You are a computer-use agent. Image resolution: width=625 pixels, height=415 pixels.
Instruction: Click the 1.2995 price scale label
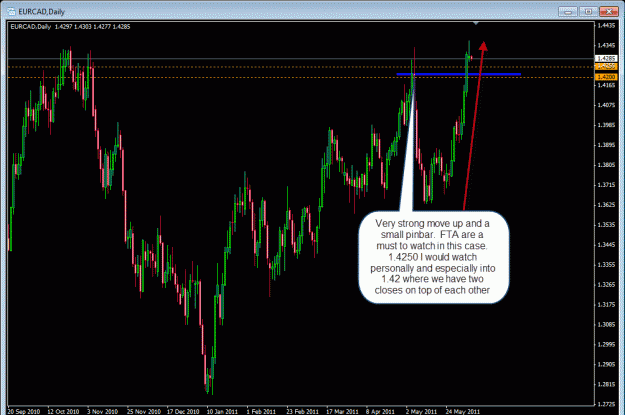[x=606, y=344]
